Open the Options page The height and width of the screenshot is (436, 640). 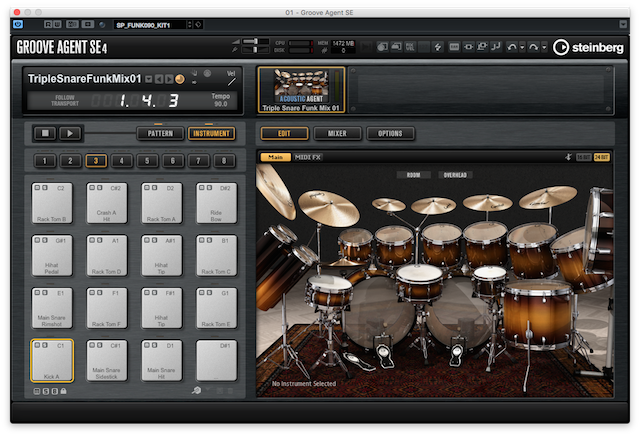(x=390, y=133)
